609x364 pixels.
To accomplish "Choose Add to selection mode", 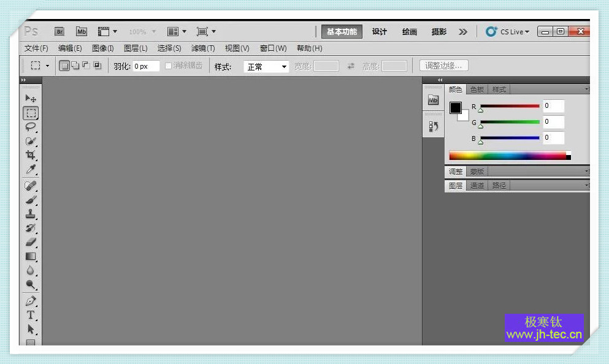I will coord(75,66).
